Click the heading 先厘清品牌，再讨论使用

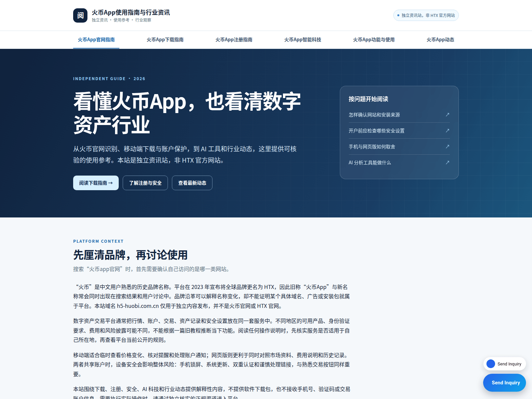[130, 255]
